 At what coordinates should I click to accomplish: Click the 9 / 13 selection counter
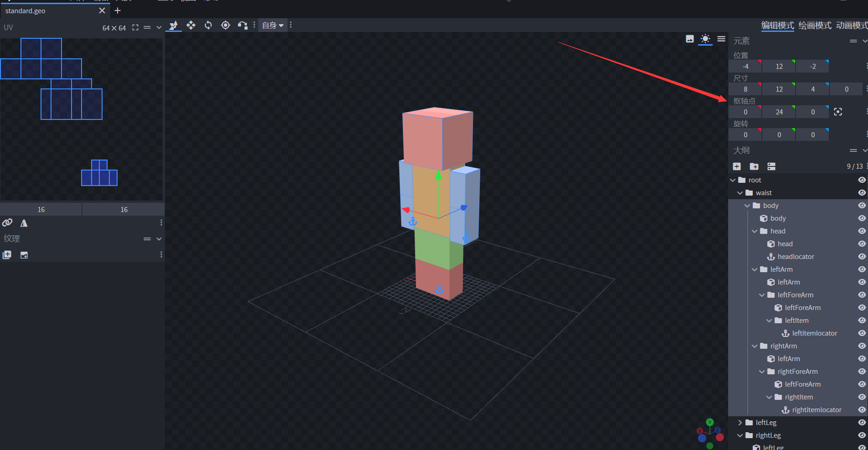pos(854,166)
